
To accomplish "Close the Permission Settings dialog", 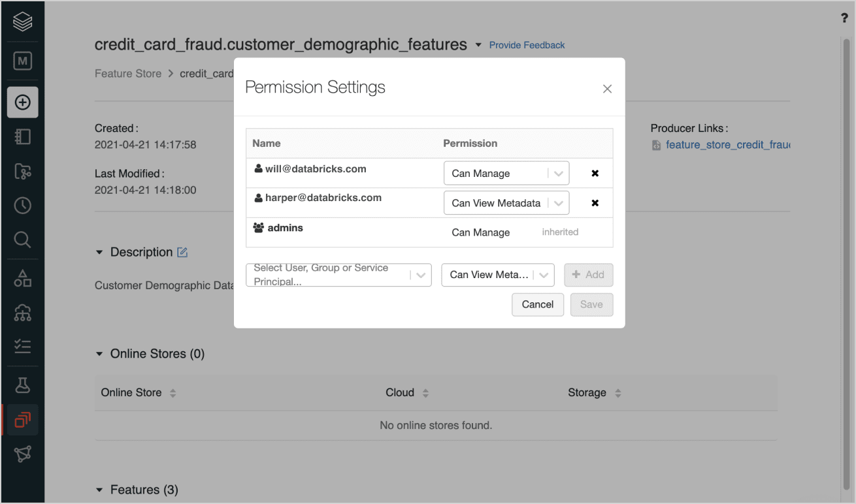I will (607, 89).
